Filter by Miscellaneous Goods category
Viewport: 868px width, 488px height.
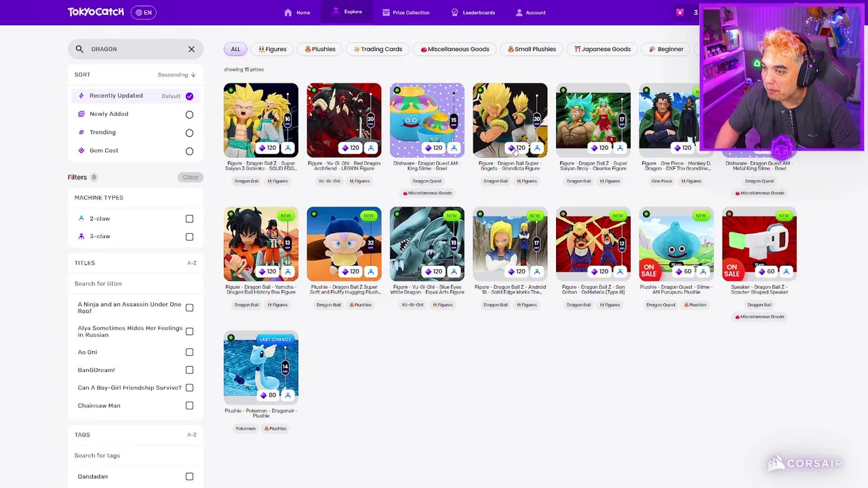coord(455,49)
